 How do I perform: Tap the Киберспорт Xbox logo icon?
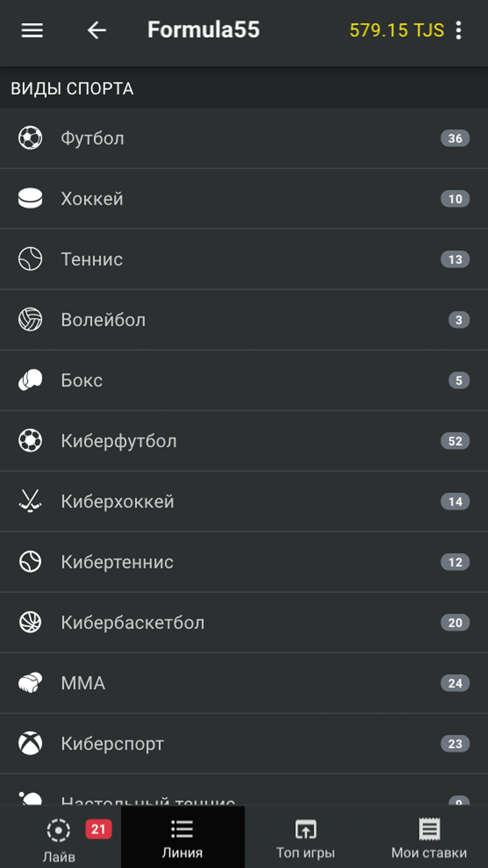tap(30, 744)
